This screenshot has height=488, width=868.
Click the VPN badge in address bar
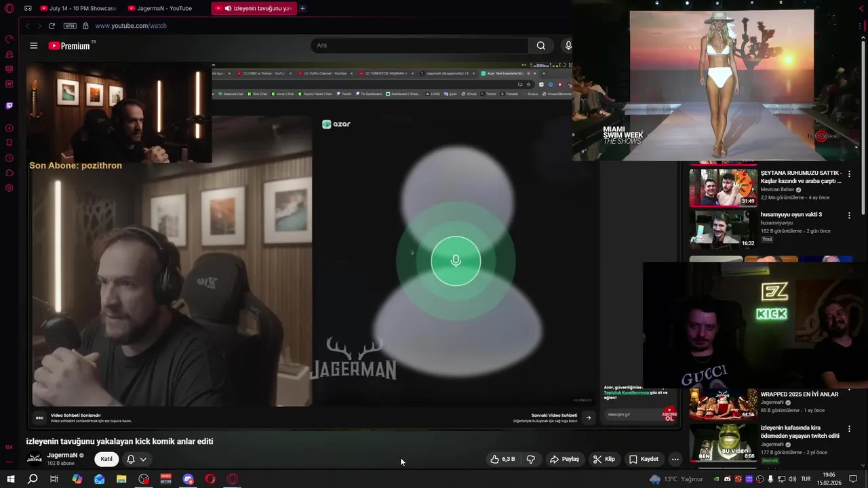(70, 26)
